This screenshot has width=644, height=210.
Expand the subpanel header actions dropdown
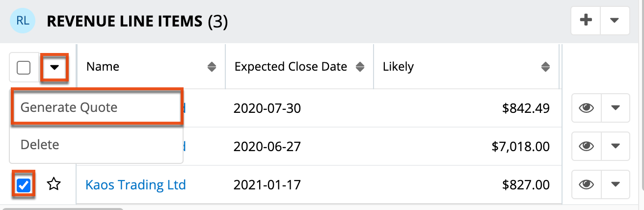click(x=614, y=21)
